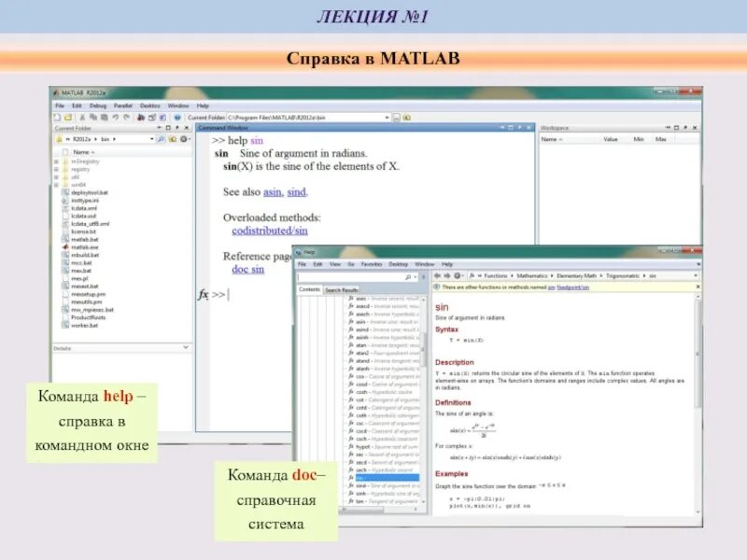Open gear options menu in Help browser toolbar
This screenshot has width=747, height=560.
pyautogui.click(x=458, y=275)
